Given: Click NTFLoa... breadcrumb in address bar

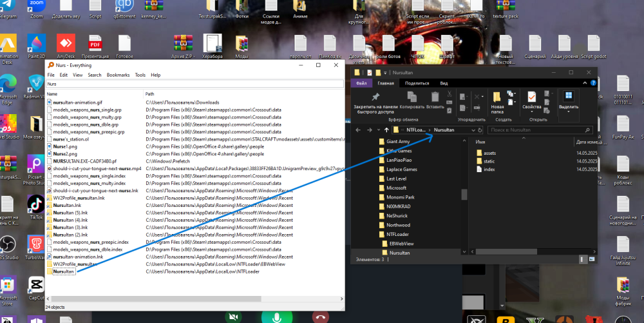Looking at the screenshot, I should (416, 130).
